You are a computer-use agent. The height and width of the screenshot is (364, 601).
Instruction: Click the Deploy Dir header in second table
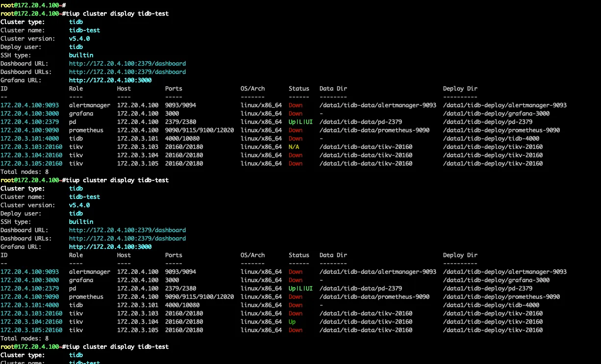460,255
